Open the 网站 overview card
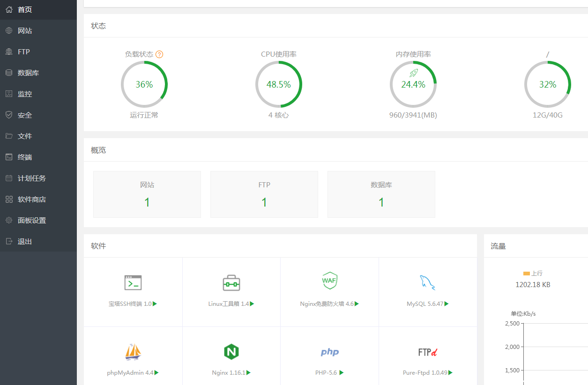The width and height of the screenshot is (588, 385). tap(147, 194)
